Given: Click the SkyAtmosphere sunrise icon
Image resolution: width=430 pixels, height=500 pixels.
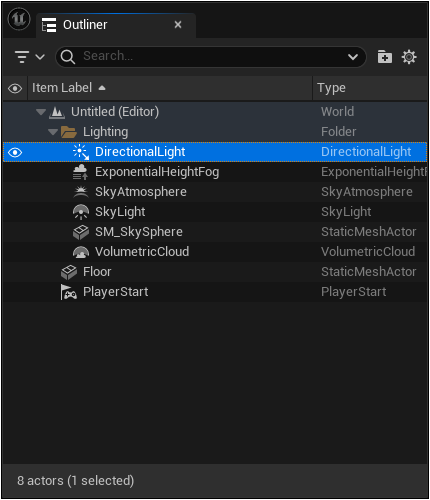Looking at the screenshot, I should 81,192.
